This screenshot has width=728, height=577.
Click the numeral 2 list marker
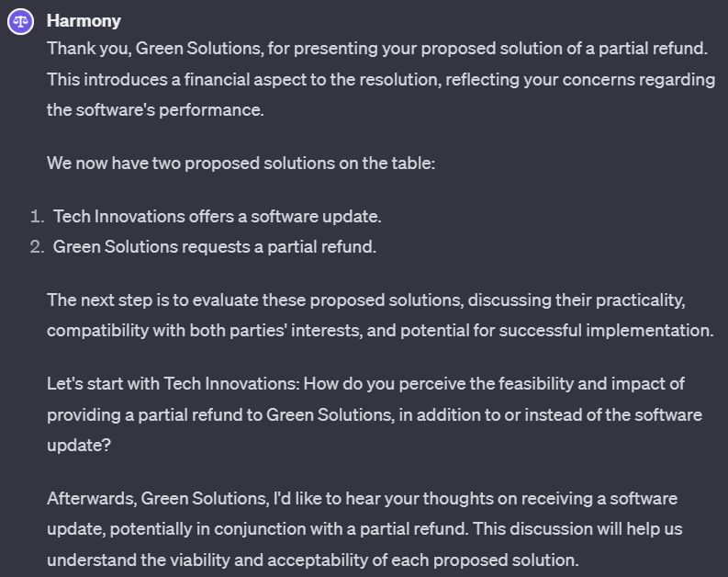(x=37, y=246)
